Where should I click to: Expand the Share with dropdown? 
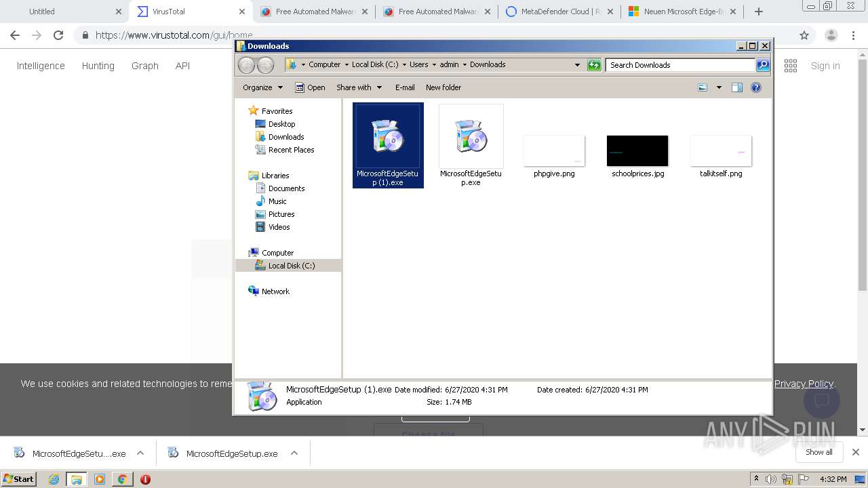coord(359,87)
